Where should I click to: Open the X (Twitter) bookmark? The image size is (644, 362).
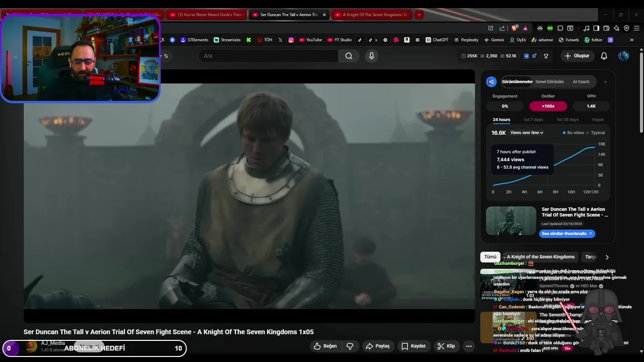280,40
